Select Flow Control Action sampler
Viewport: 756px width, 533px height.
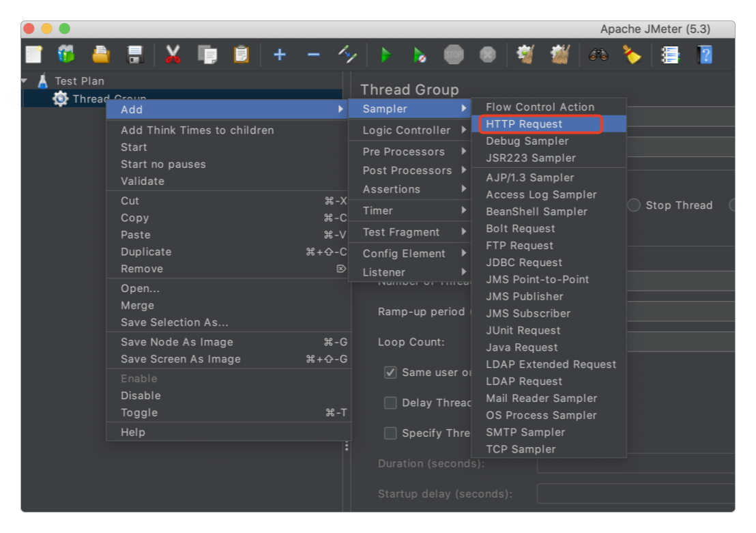click(x=549, y=107)
